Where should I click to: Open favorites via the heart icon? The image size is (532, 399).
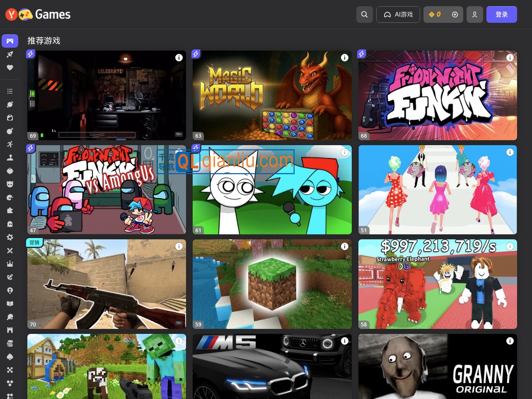(x=10, y=68)
